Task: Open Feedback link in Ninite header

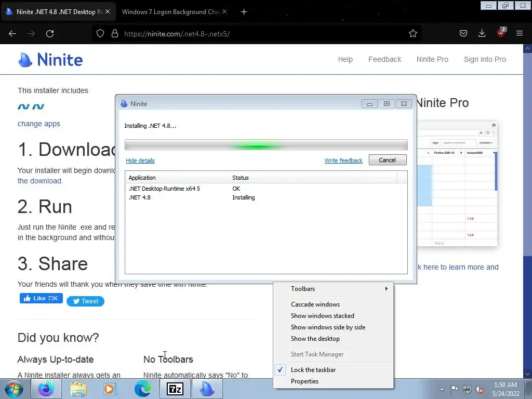Action: tap(384, 59)
